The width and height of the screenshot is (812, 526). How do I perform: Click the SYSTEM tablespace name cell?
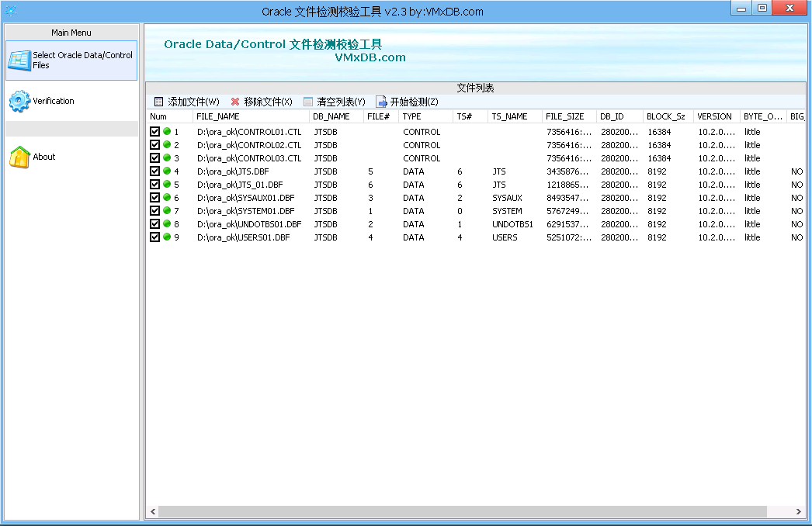coord(507,211)
